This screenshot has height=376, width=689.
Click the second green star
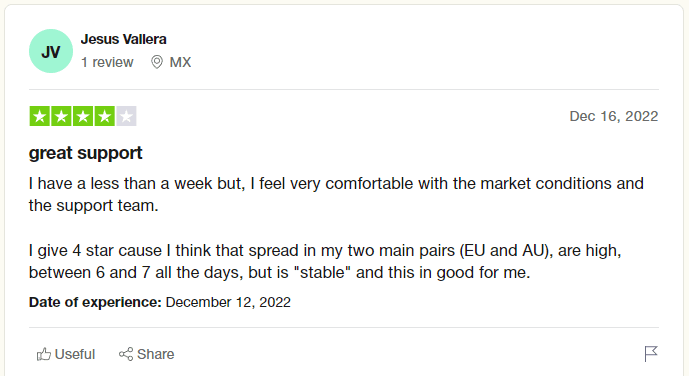pos(61,116)
